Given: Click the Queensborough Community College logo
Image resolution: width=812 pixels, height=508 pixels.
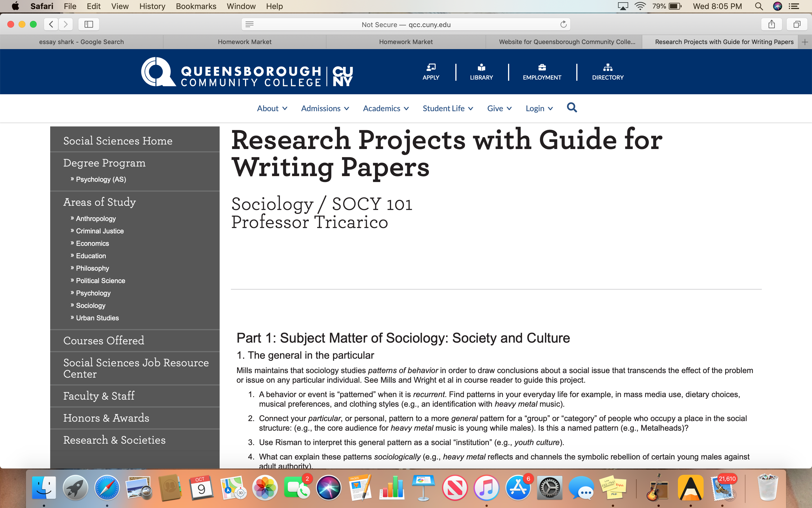Looking at the screenshot, I should [x=247, y=72].
